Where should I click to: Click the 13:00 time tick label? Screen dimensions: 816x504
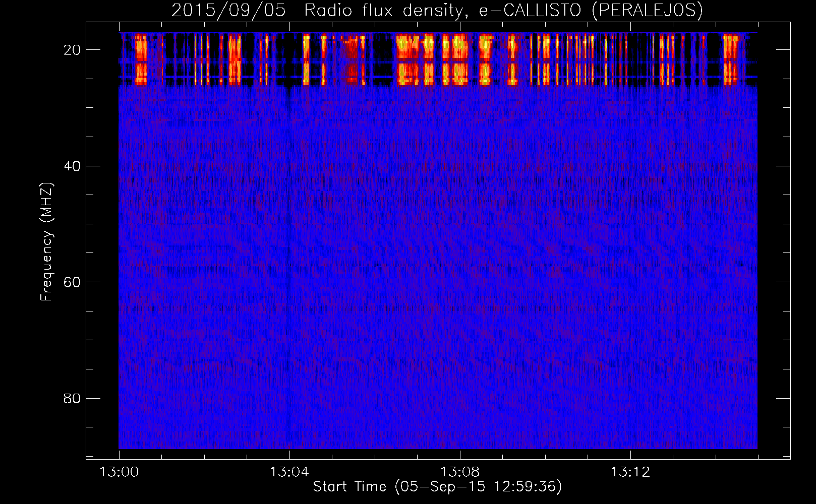pyautogui.click(x=119, y=472)
